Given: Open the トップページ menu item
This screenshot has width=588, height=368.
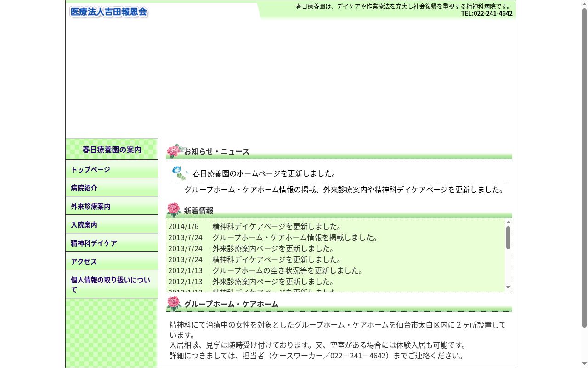Looking at the screenshot, I should pyautogui.click(x=112, y=169).
